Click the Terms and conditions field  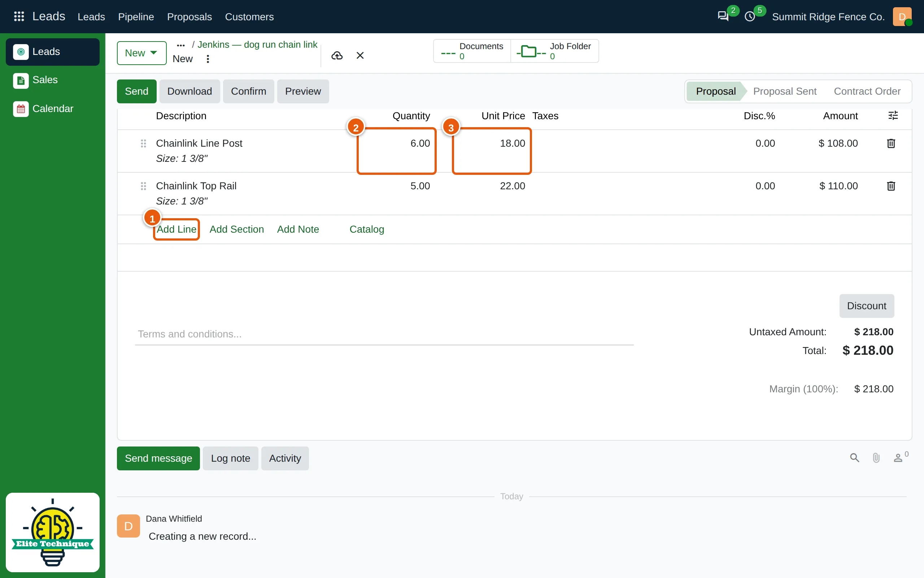[x=384, y=334]
